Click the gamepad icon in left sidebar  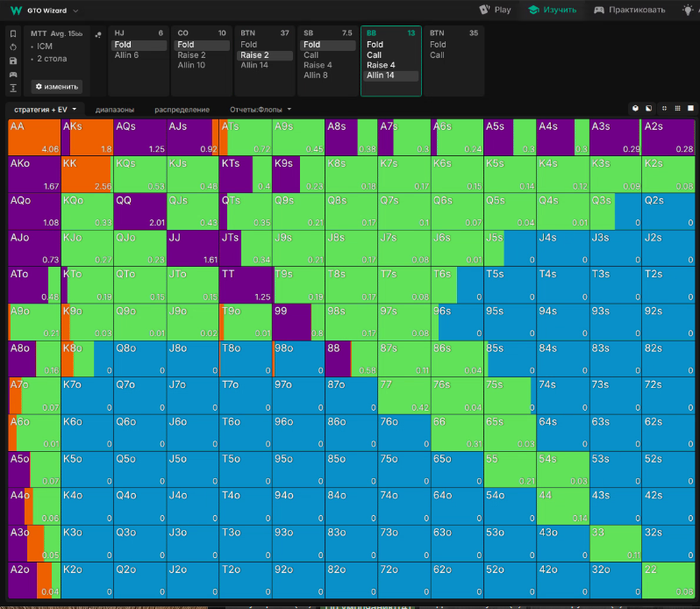tap(13, 75)
